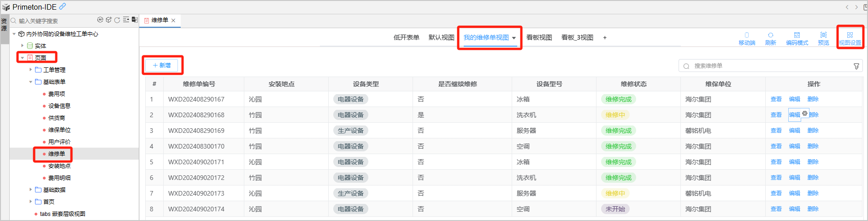The image size is (868, 221).
Task: Open 视图设置 view settings
Action: (x=850, y=38)
